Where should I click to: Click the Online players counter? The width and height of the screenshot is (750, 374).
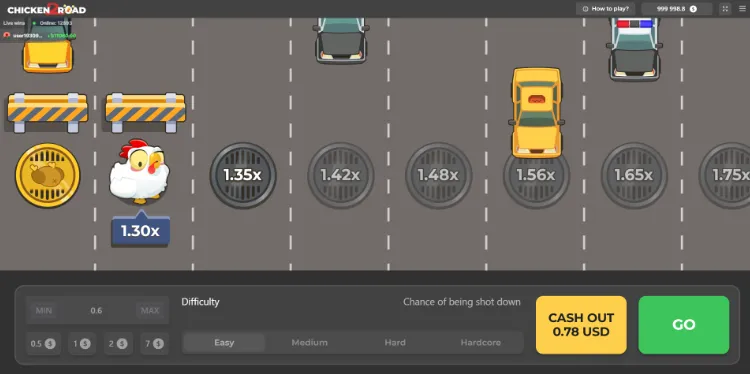coord(53,23)
